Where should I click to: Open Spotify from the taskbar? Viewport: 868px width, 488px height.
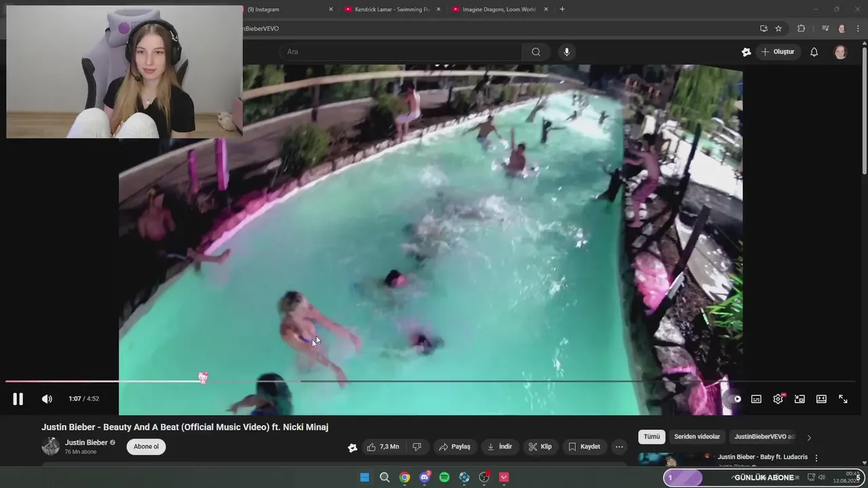(444, 477)
